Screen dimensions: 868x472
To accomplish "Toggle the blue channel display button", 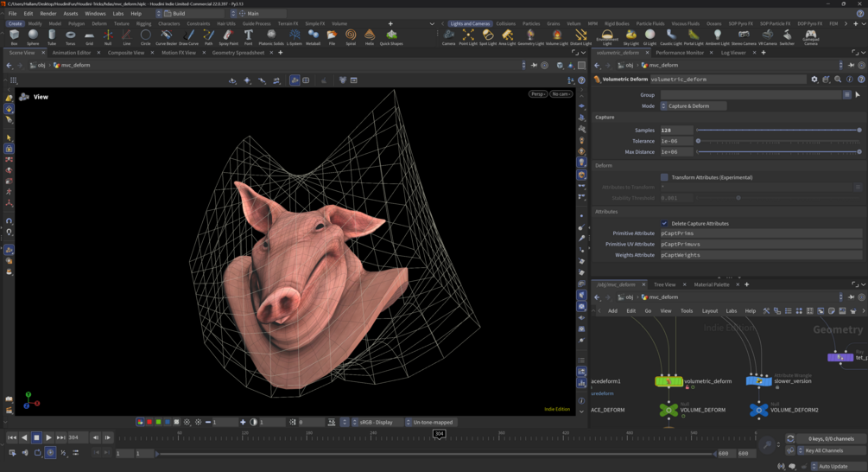I will click(x=168, y=422).
